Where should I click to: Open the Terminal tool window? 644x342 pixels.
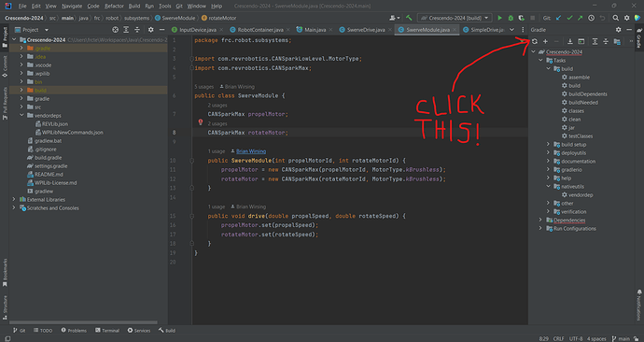coord(107,331)
